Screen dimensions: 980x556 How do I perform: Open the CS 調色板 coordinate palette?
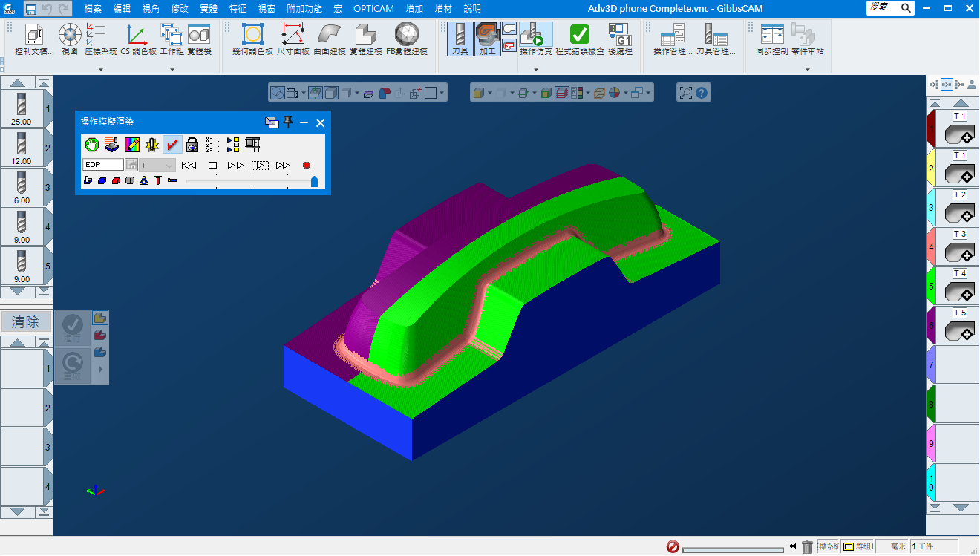pyautogui.click(x=138, y=38)
